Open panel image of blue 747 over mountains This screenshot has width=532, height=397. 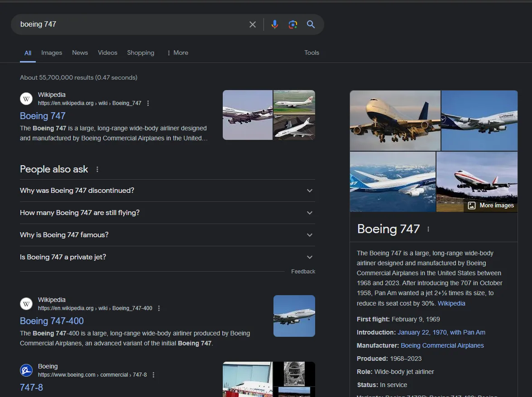(393, 182)
